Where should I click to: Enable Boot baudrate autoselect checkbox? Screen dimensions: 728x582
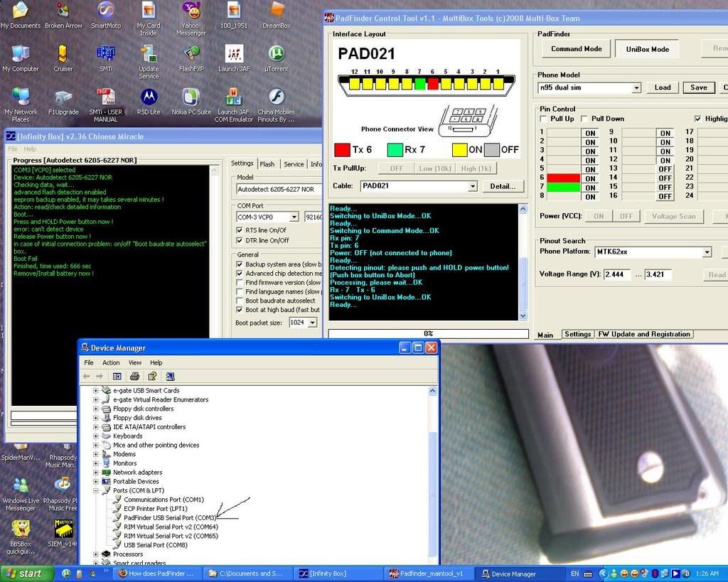pos(240,301)
